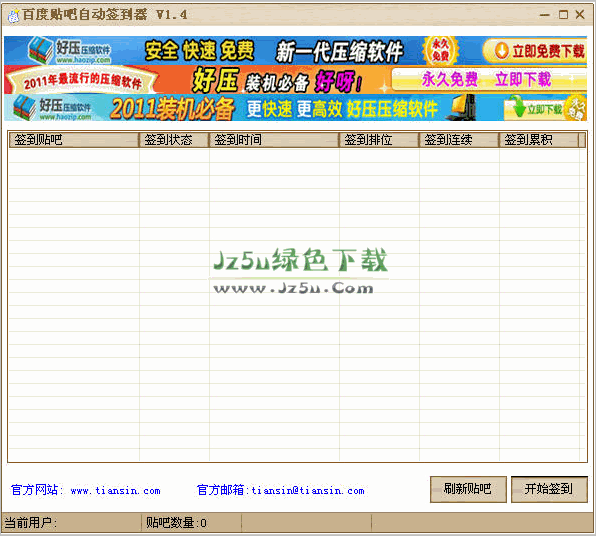Screen dimensions: 596x536
Task: Click the tiansin@tiansin.com email link
Action: (308, 491)
